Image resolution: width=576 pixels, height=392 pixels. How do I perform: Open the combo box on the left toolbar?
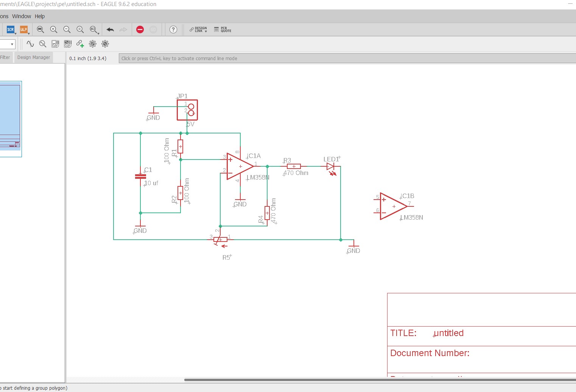(x=12, y=44)
